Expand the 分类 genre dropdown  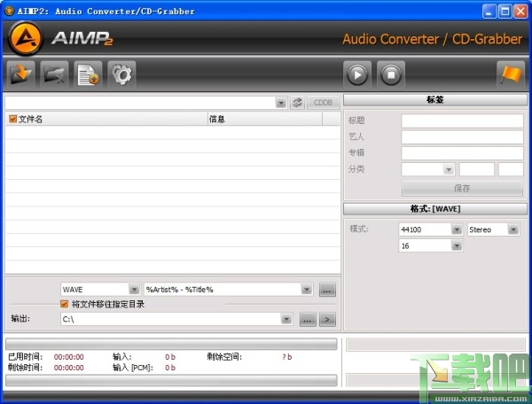click(x=449, y=169)
